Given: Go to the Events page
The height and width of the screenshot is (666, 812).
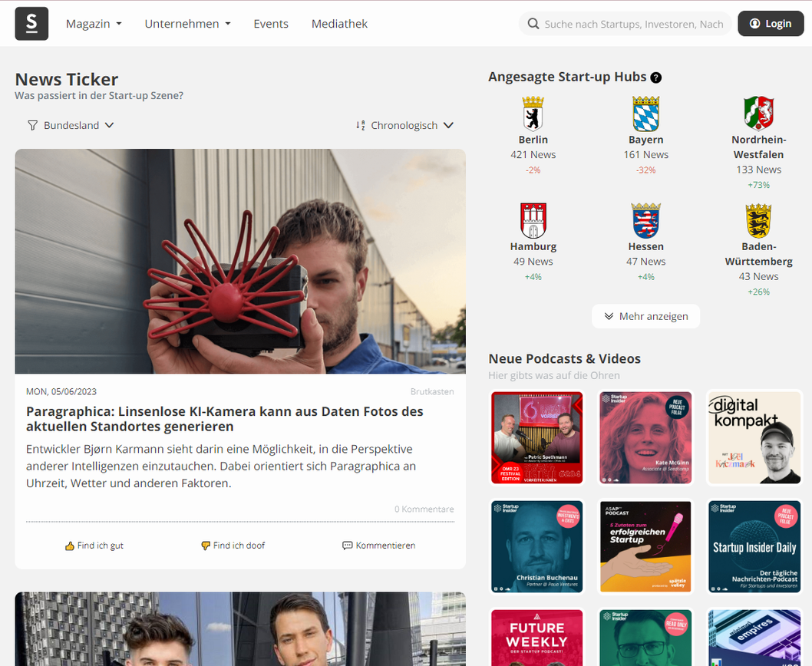Looking at the screenshot, I should (x=271, y=24).
